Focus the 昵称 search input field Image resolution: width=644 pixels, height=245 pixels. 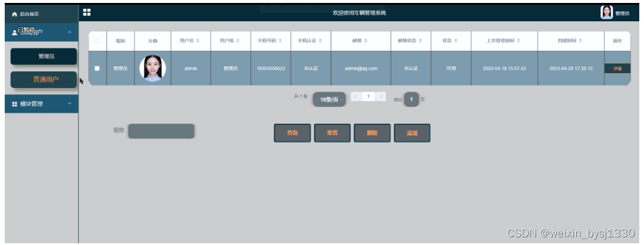click(161, 131)
